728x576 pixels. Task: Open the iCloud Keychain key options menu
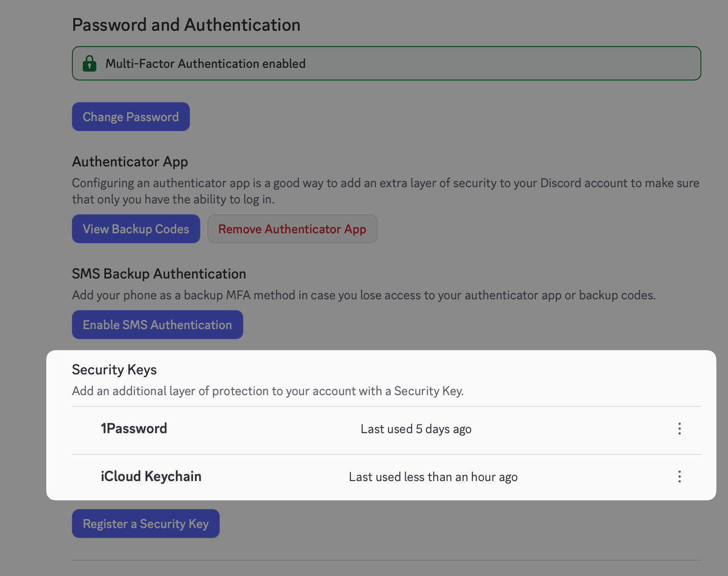pos(679,477)
